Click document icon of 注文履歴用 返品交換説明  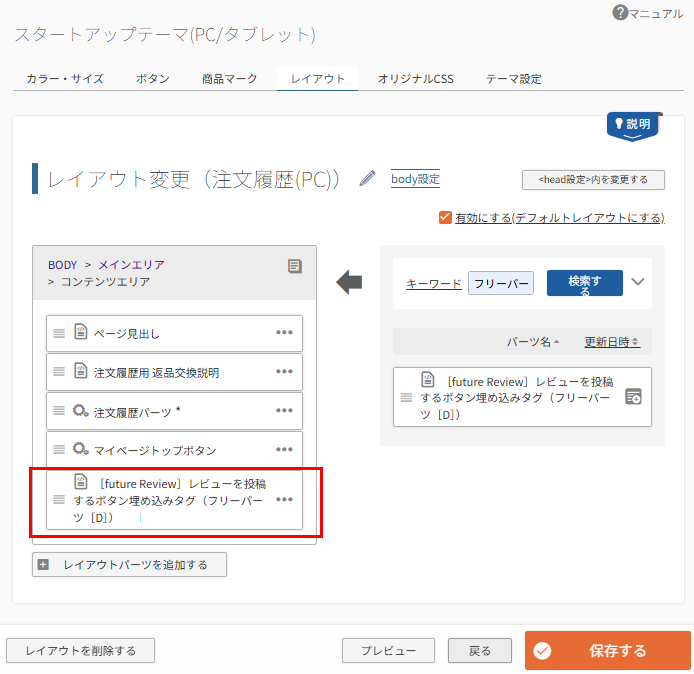pos(81,370)
